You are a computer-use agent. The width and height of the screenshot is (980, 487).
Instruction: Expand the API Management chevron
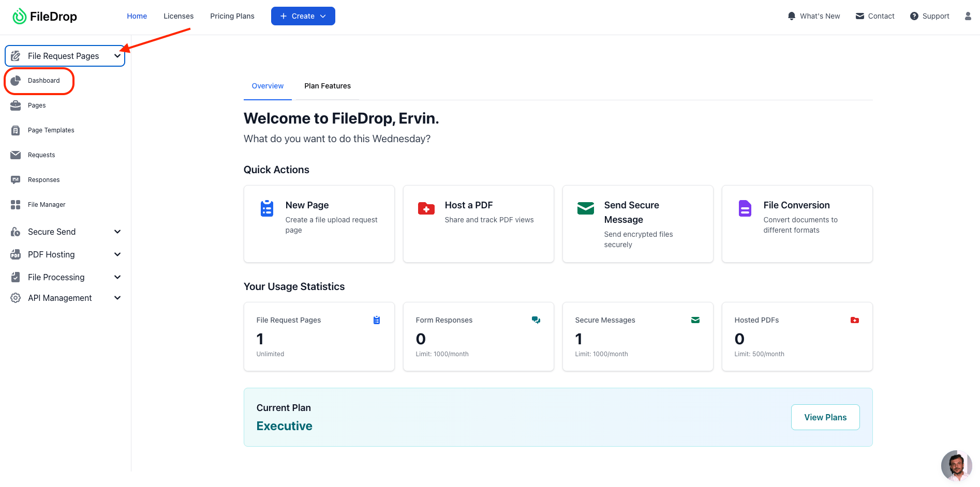click(x=117, y=298)
